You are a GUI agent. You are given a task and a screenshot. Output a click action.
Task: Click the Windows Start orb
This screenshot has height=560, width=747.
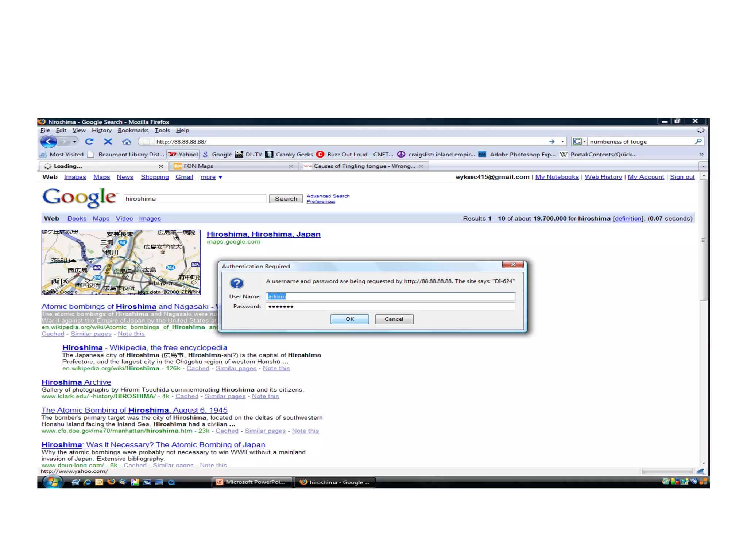coord(53,482)
